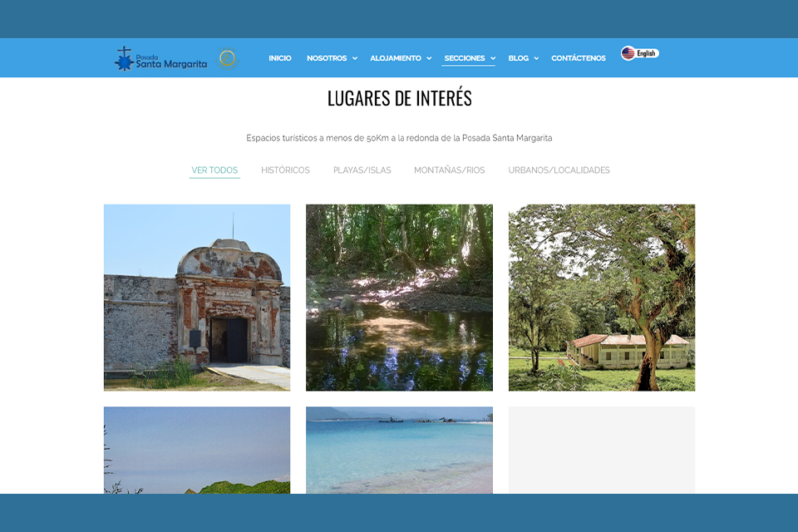798x532 pixels.
Task: Open the Blog submenu arrow
Action: 536,59
